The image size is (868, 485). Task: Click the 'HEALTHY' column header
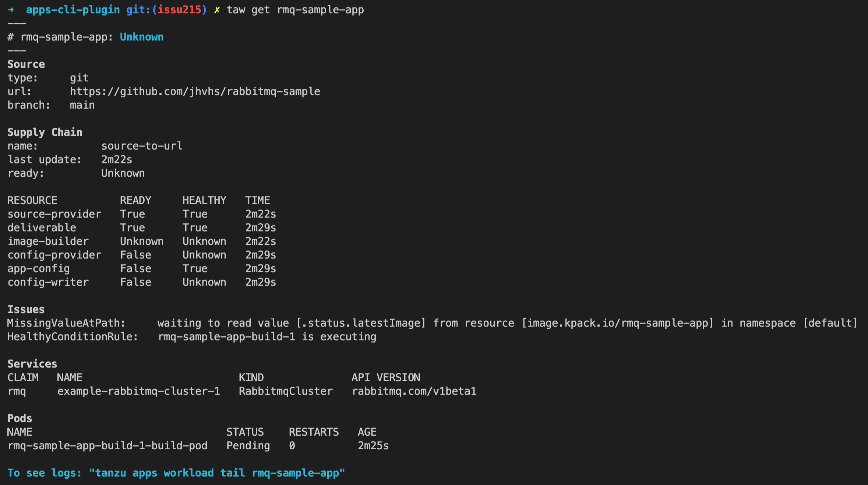204,201
